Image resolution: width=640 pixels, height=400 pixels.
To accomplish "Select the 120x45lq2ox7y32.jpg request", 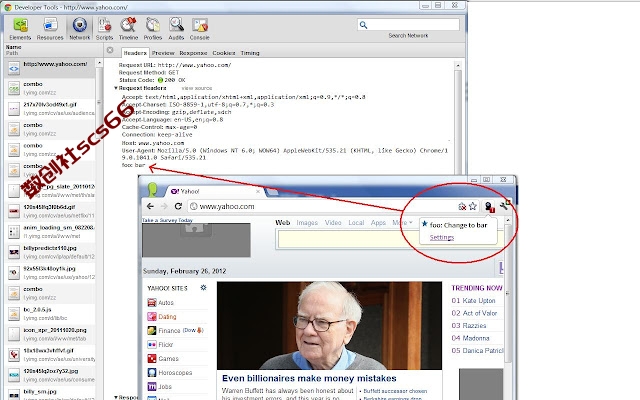I will tap(49, 375).
